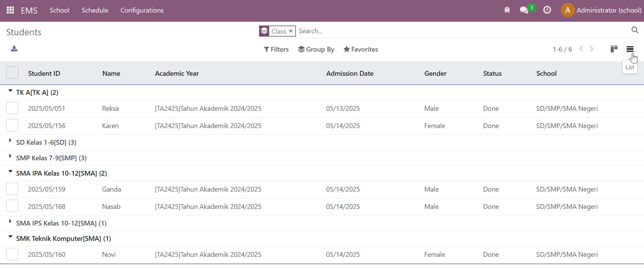This screenshot has width=644, height=268.
Task: Check the box for student Ganda
Action: click(x=12, y=189)
